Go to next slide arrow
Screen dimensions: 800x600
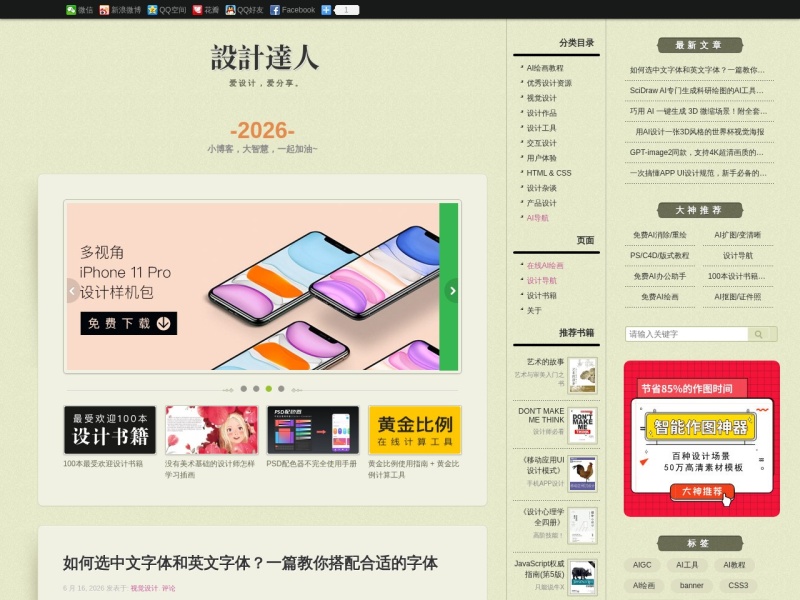point(452,291)
